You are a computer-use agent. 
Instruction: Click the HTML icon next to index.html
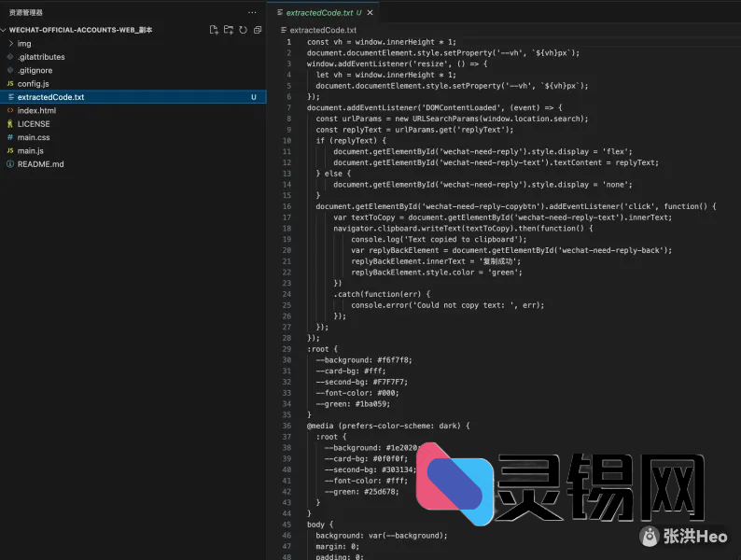tap(10, 110)
